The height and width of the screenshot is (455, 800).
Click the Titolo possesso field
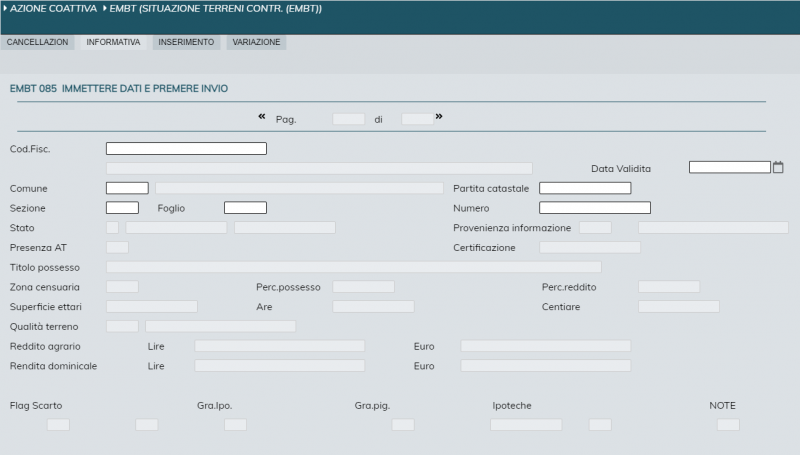353,267
